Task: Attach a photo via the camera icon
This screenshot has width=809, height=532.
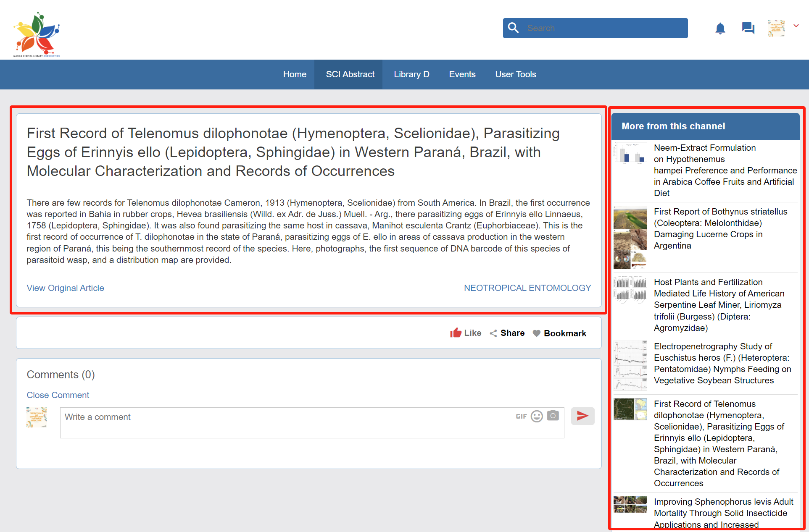Action: (x=553, y=416)
